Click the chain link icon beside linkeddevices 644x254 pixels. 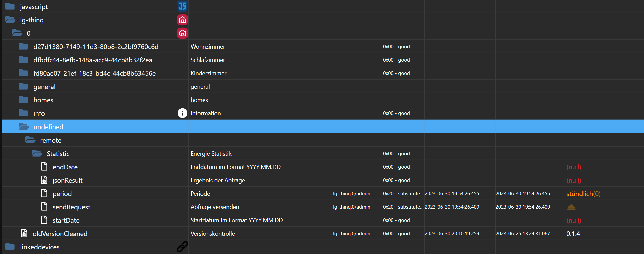tap(182, 247)
